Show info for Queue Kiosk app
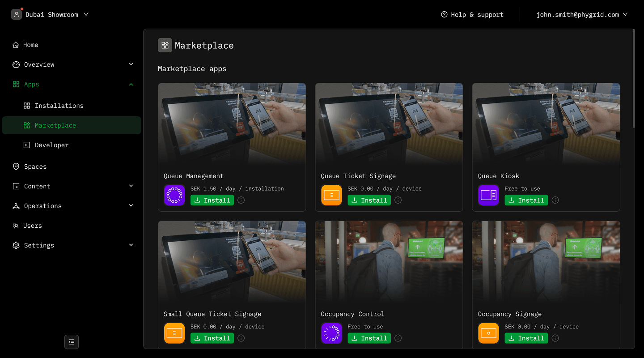The image size is (644, 358). click(x=555, y=200)
